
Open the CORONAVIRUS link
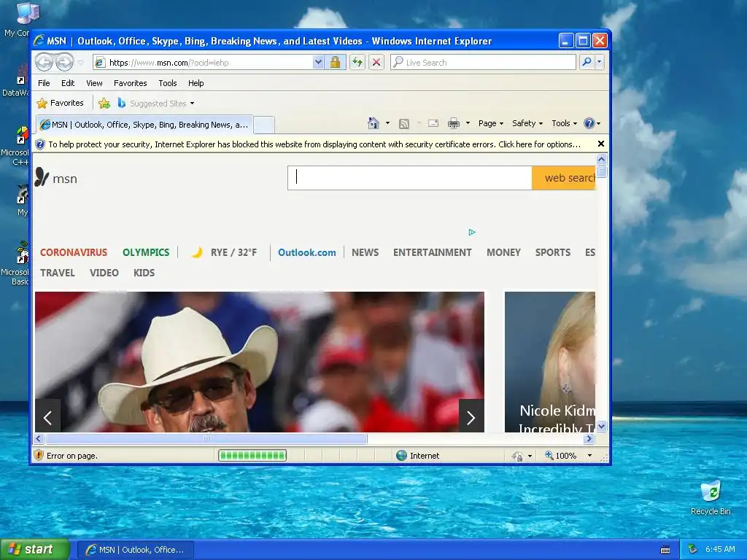click(x=74, y=252)
